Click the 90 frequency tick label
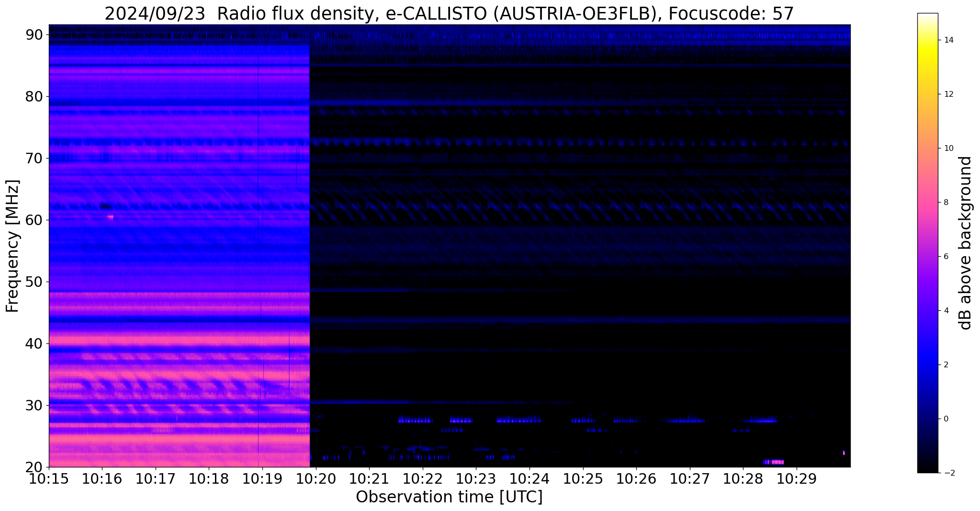This screenshot has height=511, width=980. point(34,34)
